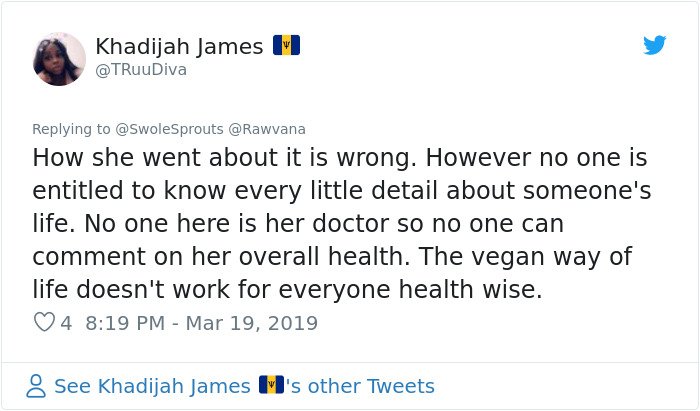The image size is (700, 411).
Task: Click the person silhouette icon in the footer
Action: [36, 386]
